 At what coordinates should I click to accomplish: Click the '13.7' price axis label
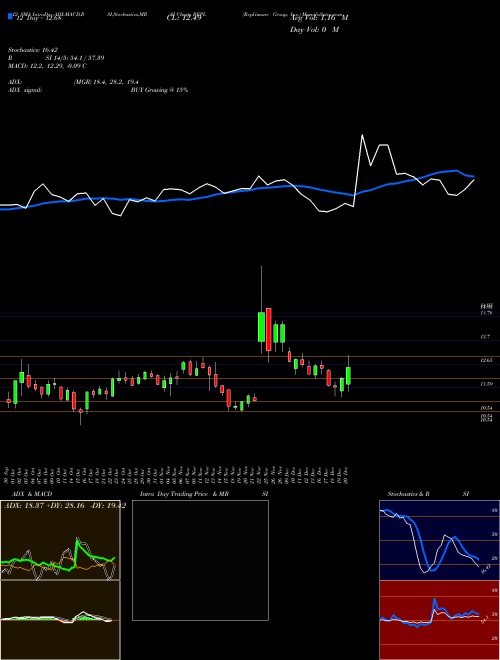pyautogui.click(x=485, y=337)
